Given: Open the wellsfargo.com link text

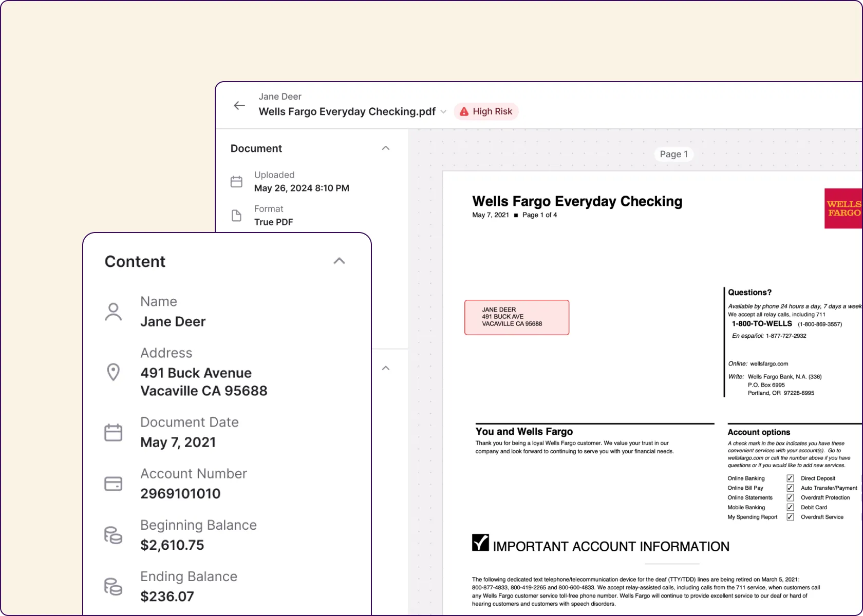Looking at the screenshot, I should click(768, 363).
